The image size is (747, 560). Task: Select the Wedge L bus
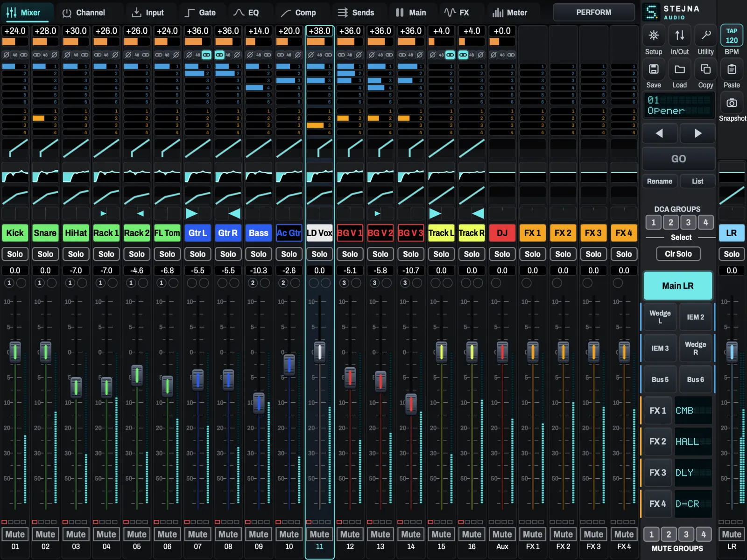click(660, 317)
